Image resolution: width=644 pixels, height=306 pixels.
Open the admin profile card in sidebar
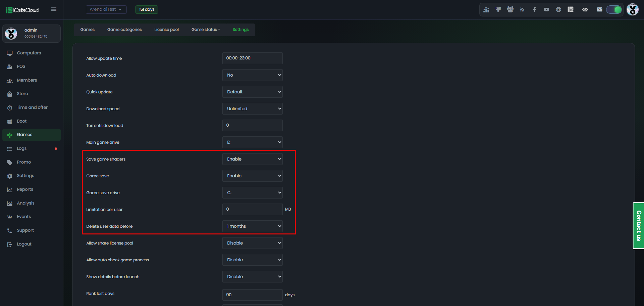[32, 34]
